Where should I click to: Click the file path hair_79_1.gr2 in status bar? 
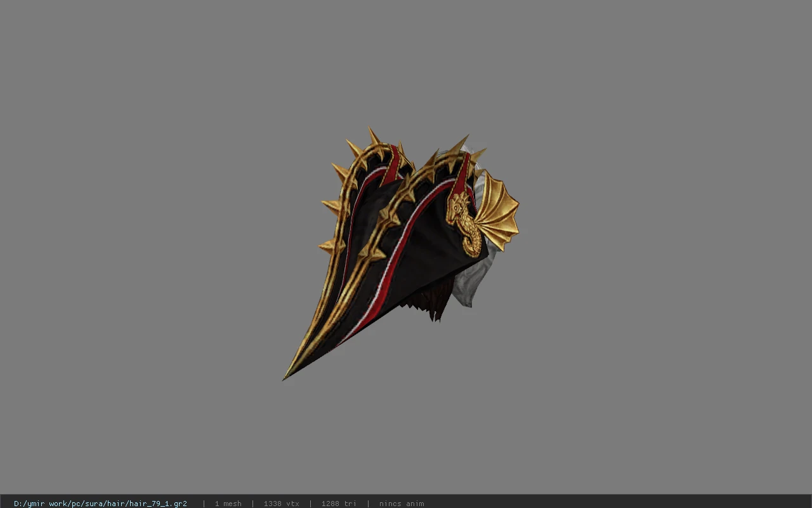click(x=100, y=504)
